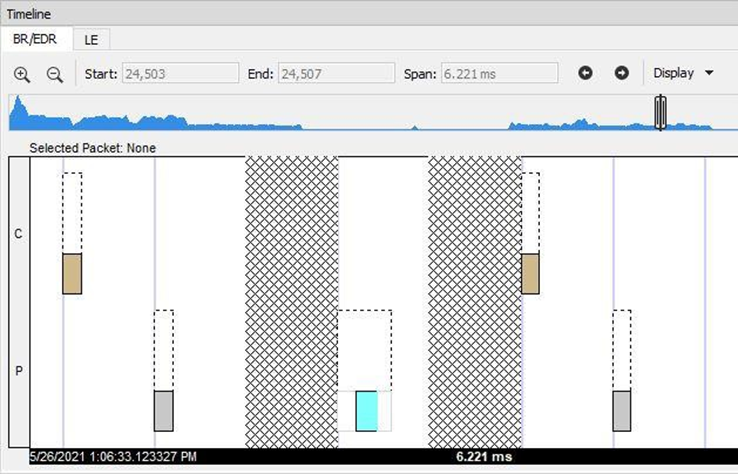Image resolution: width=738 pixels, height=474 pixels.
Task: Click the second crosshatched timeline region
Action: coord(475,302)
